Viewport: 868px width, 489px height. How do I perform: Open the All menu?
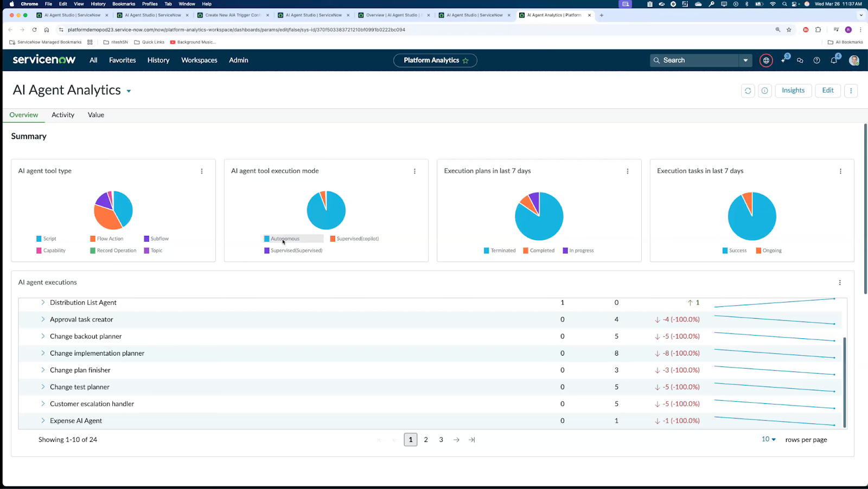(93, 60)
